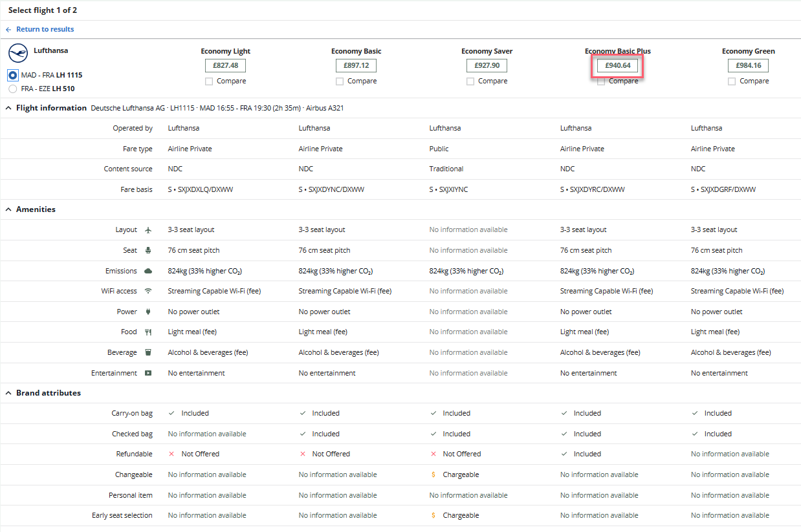Viewport: 801px width, 532px height.
Task: Click the Entertainment video icon
Action: pos(148,373)
